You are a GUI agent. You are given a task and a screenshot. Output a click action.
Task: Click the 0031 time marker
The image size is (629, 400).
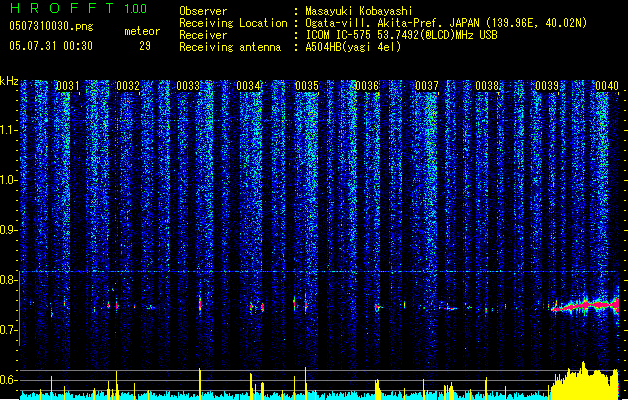pyautogui.click(x=67, y=86)
